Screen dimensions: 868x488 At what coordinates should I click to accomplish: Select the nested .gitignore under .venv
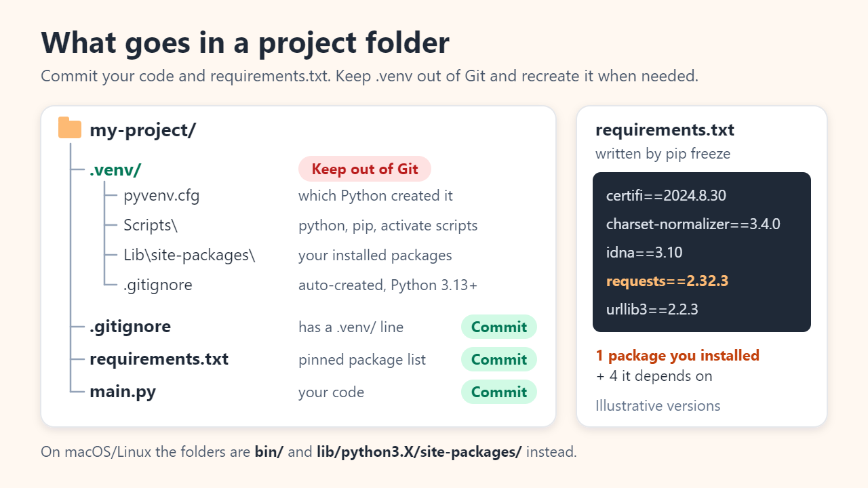point(158,285)
